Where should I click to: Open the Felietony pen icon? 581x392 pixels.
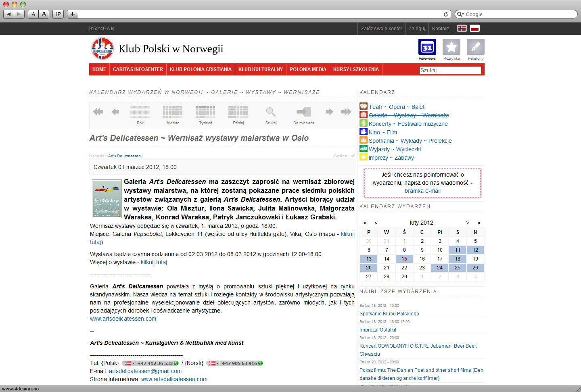tap(476, 47)
